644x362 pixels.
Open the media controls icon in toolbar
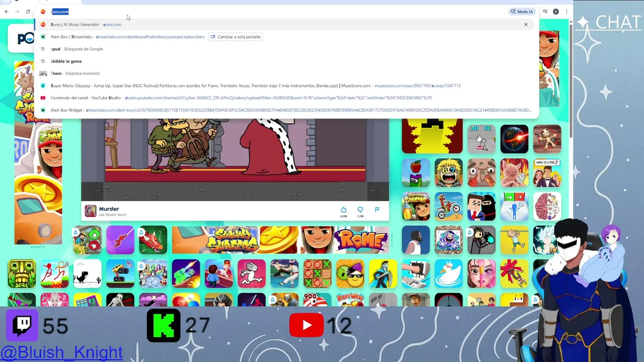point(545,12)
